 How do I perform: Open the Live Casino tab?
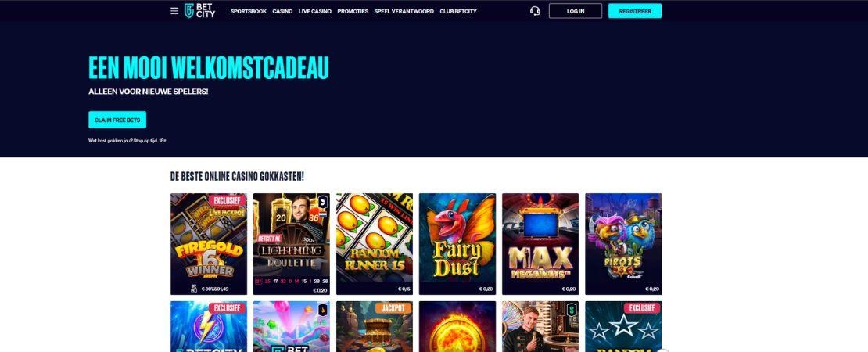tap(315, 11)
